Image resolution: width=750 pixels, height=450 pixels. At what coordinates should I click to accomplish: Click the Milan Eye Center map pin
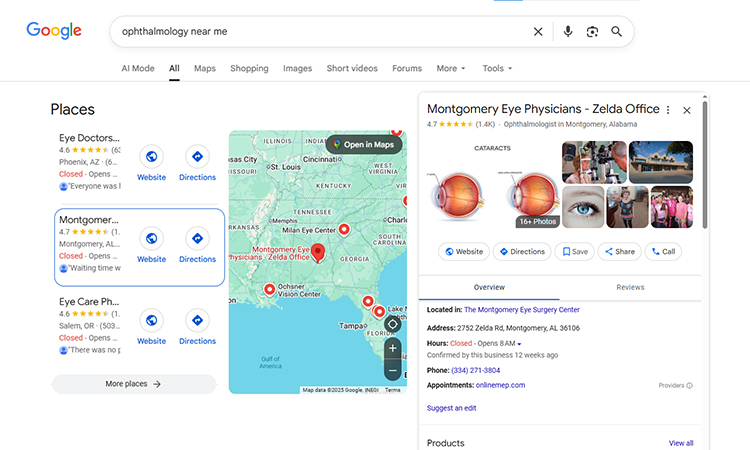click(x=344, y=230)
